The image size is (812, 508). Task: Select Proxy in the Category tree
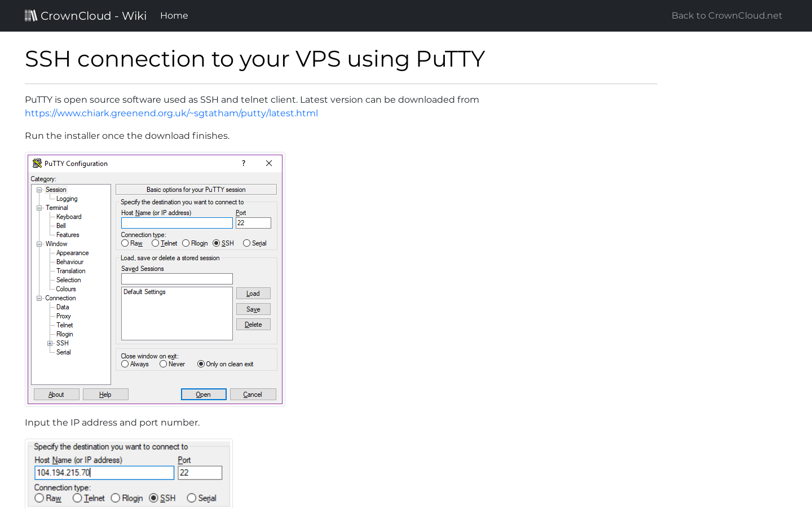[x=64, y=316]
